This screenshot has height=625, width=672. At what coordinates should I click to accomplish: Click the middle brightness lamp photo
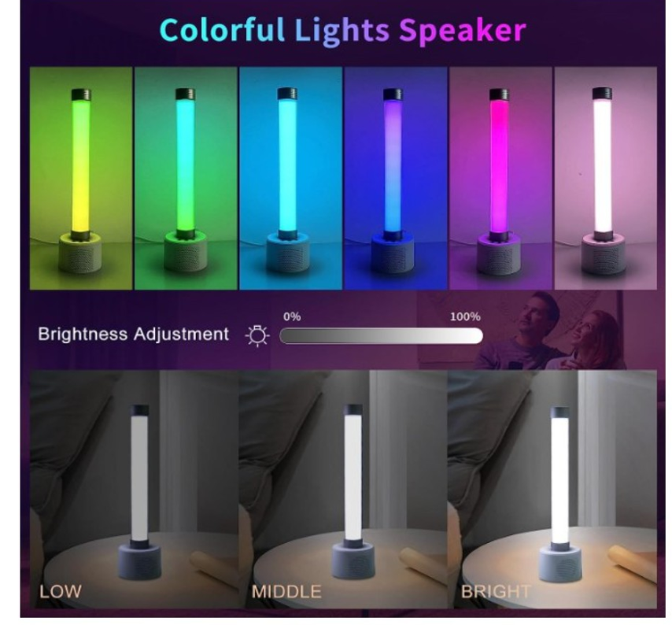[343, 489]
